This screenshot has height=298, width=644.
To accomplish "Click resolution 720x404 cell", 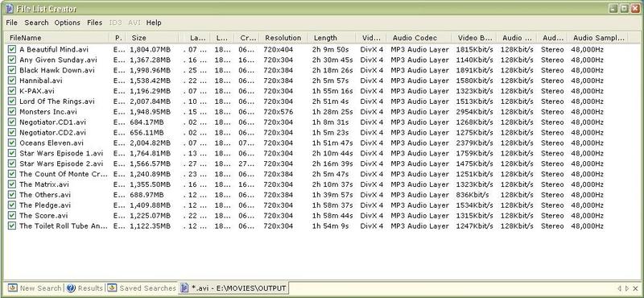I will click(278, 49).
